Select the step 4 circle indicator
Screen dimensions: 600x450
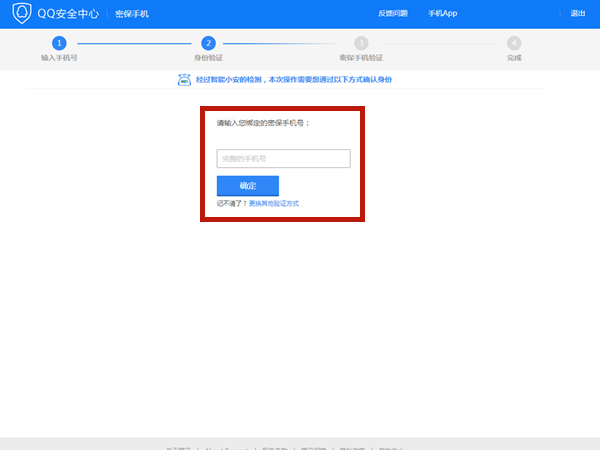coord(514,43)
